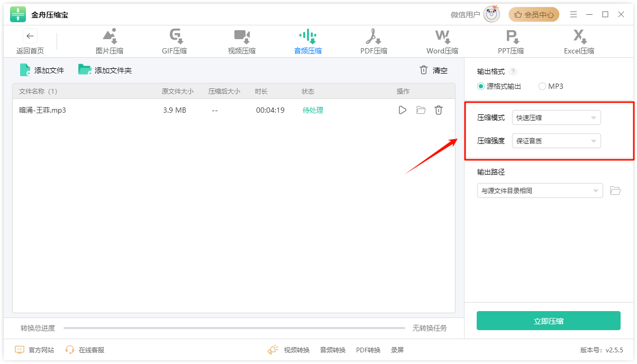Choose MP3 as the output format
Viewport: 637px width, 364px height.
tap(551, 86)
